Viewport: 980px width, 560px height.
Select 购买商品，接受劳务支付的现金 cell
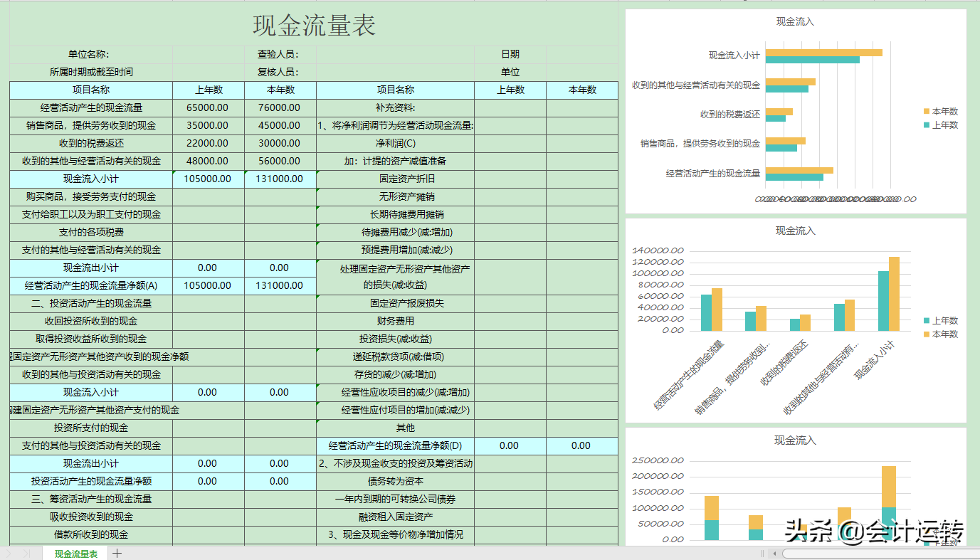(91, 196)
